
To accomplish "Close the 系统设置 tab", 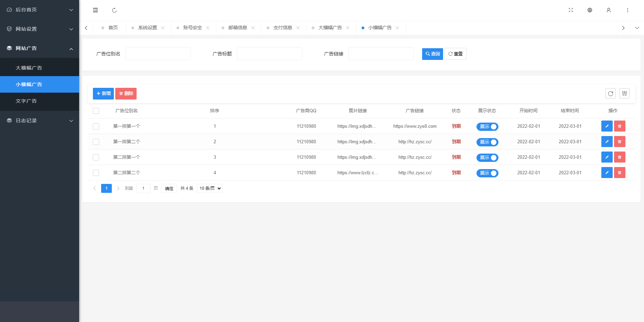I will click(163, 28).
